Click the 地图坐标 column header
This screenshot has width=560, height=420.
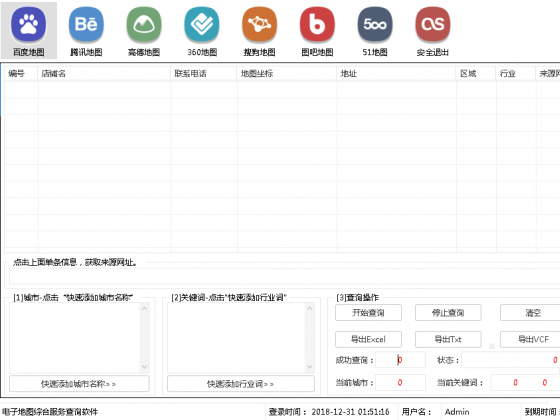click(x=287, y=74)
